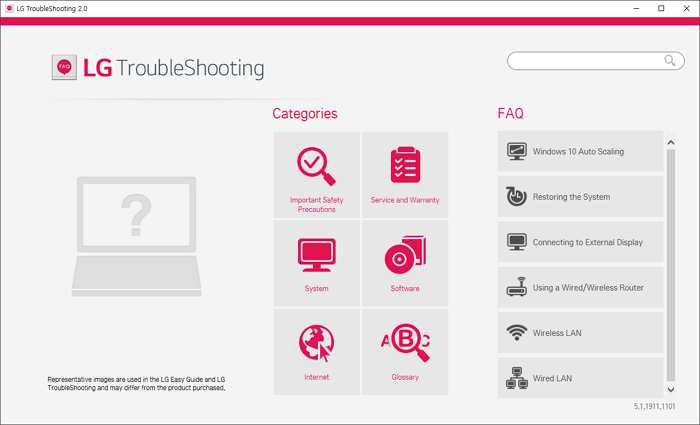Open Important Safety Precautions magnifier icon

click(317, 166)
